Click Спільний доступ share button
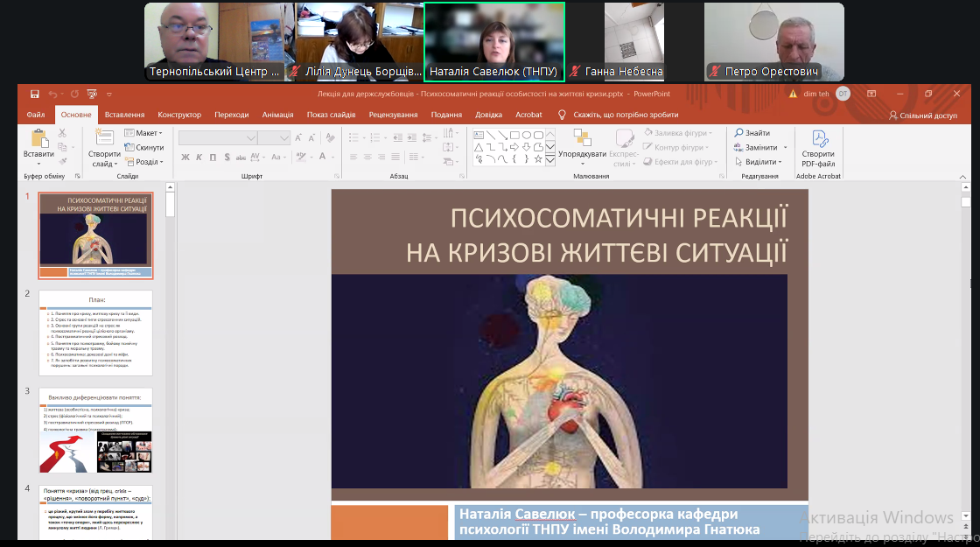This screenshot has height=547, width=980. click(922, 115)
